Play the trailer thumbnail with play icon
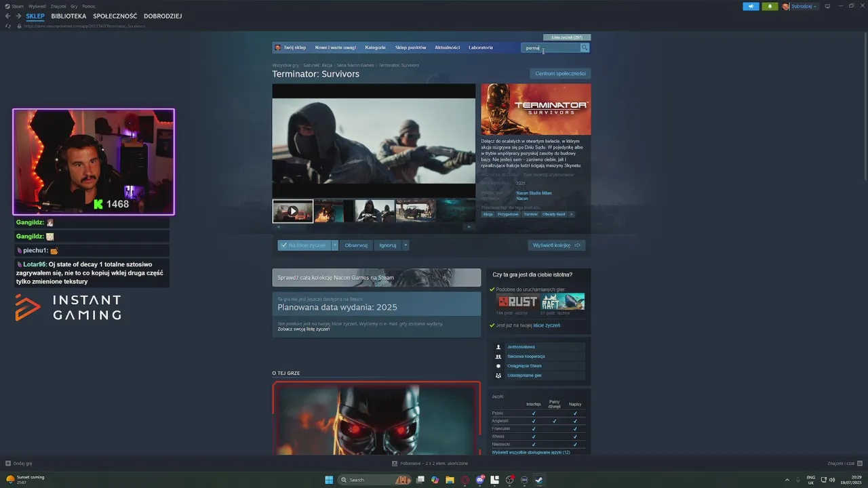The width and height of the screenshot is (868, 488). pos(293,211)
